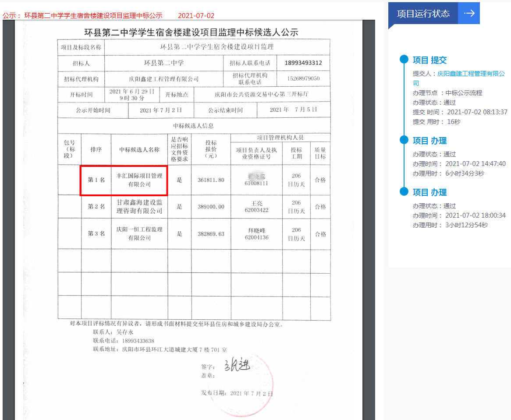Click 办理时间 2021-07-02 18:00:34
This screenshot has width=511, height=420.
(459, 215)
